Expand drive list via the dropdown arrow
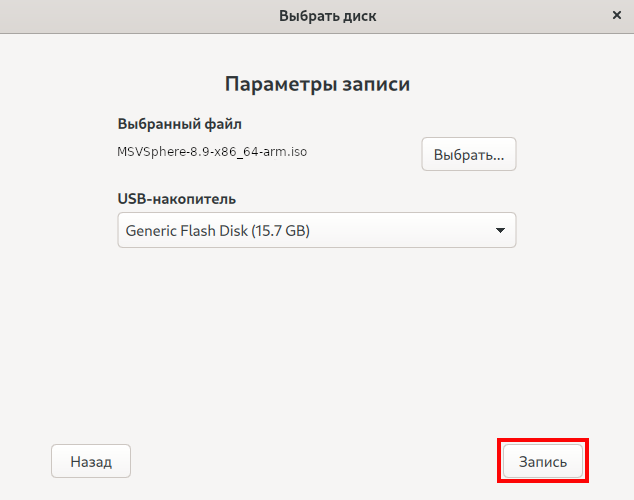The height and width of the screenshot is (500, 634). pos(500,230)
